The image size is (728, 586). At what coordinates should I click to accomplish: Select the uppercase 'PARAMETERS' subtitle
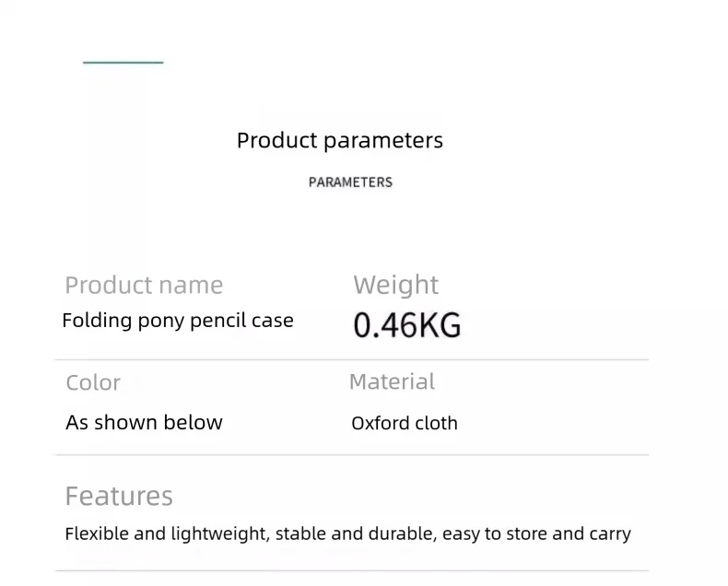coord(350,182)
